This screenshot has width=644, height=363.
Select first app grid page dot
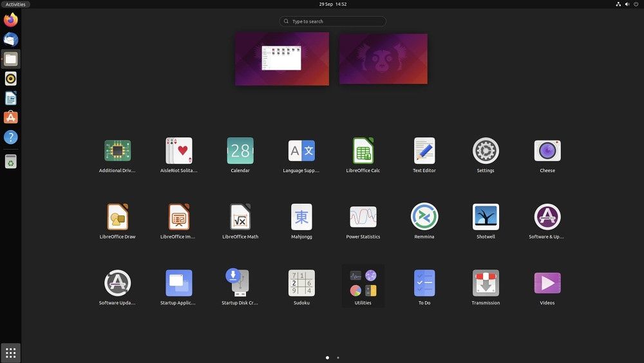click(x=327, y=358)
